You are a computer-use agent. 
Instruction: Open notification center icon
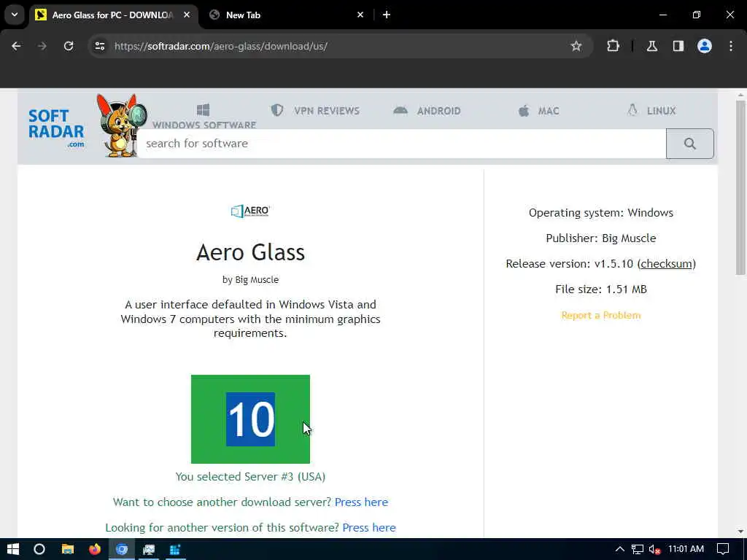pos(723,549)
